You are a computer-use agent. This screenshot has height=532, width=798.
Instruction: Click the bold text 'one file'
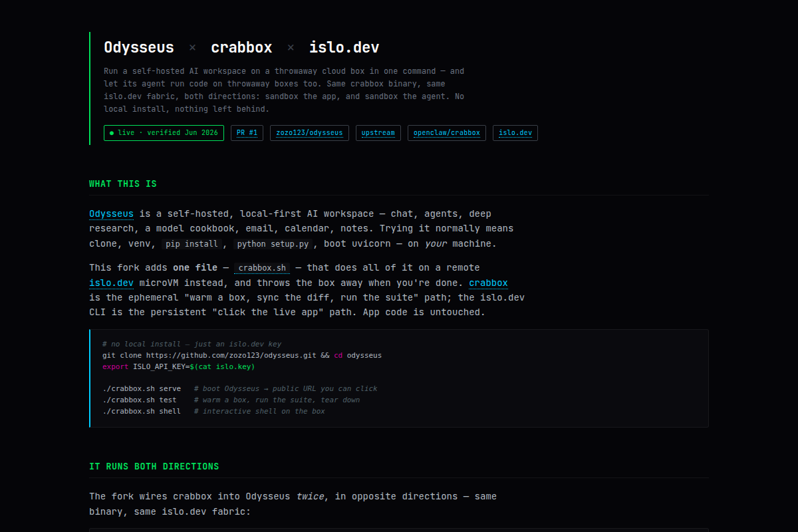(x=195, y=267)
